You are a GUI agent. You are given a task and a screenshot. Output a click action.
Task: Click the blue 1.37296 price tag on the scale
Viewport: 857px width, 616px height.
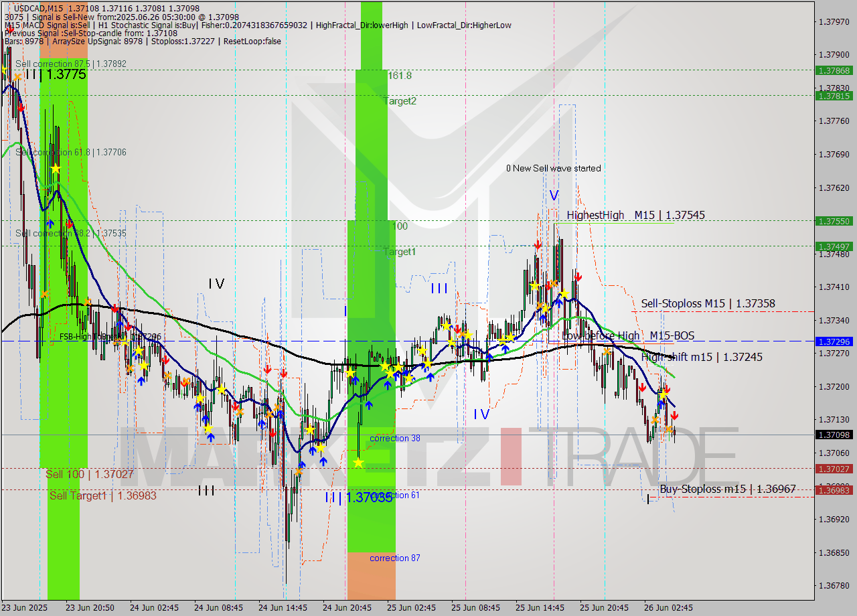[x=835, y=341]
